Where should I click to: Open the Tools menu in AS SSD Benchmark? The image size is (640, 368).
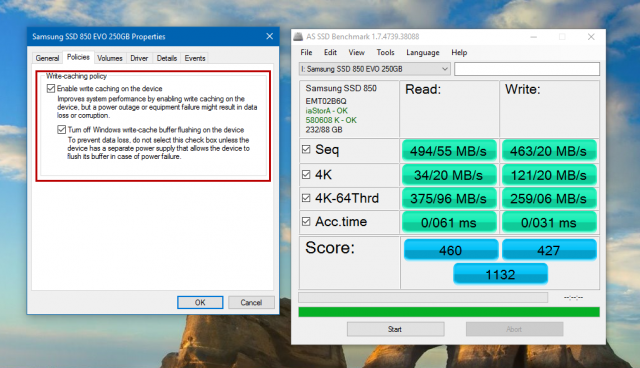click(385, 52)
